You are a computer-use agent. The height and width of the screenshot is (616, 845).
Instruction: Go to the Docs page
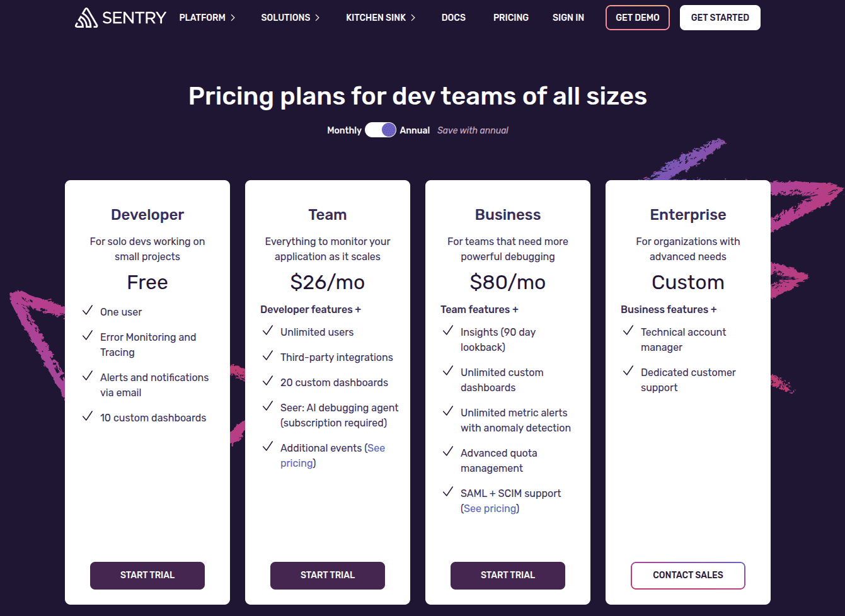(x=453, y=18)
